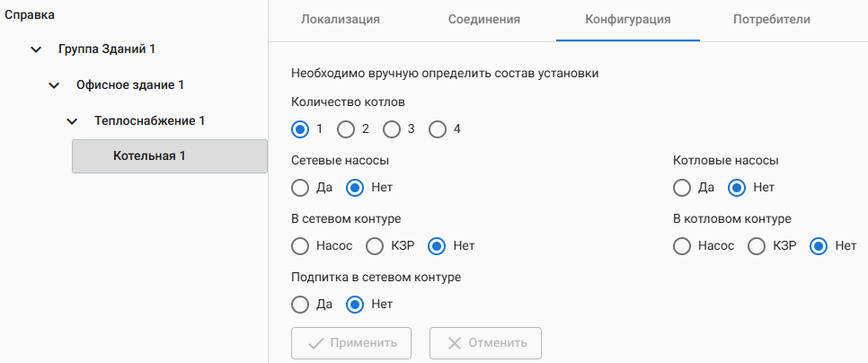This screenshot has width=868, height=363.
Task: Set boiler count to 2
Action: [x=346, y=129]
